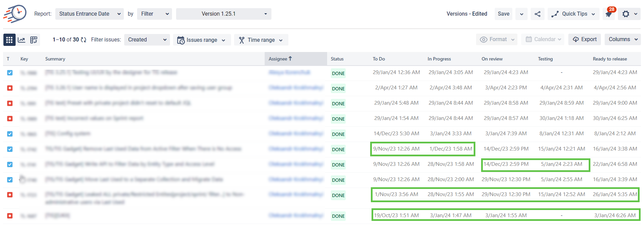Viewport: 644px width, 227px height.
Task: Open the pivot table view
Action: 34,40
